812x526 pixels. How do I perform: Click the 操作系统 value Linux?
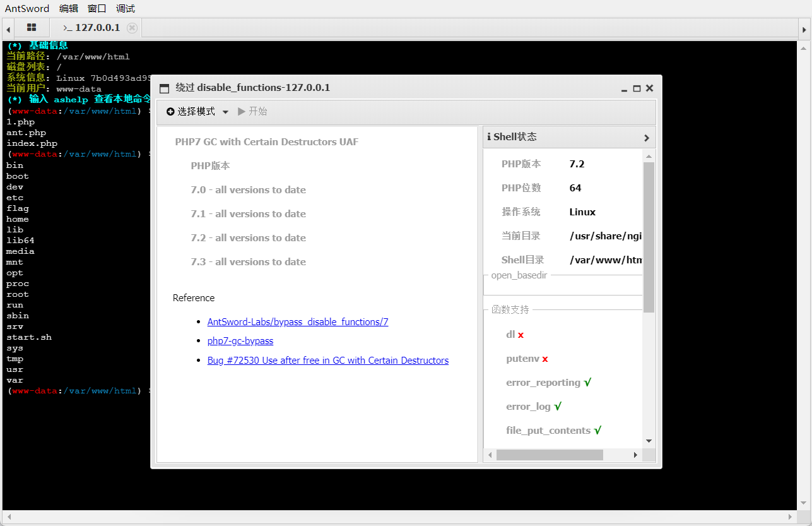pyautogui.click(x=582, y=212)
